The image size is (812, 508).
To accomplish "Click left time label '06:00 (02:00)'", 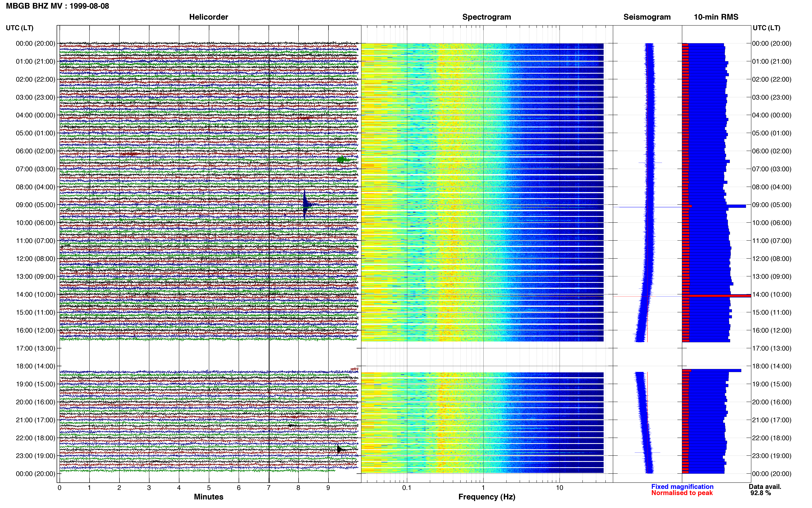I will click(36, 151).
